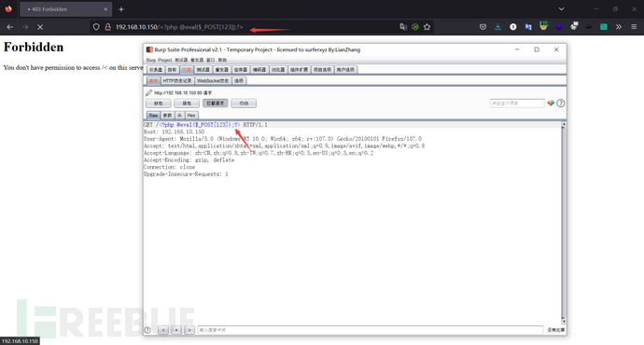Click the translate page icon in address bar
Image resolution: width=644 pixels, height=345 pixels.
pos(403,27)
